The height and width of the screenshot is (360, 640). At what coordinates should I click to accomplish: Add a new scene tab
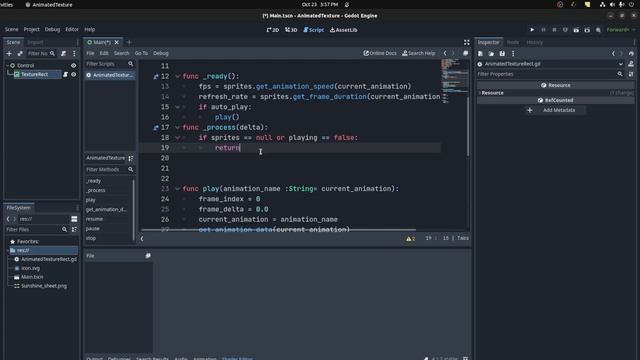click(129, 42)
